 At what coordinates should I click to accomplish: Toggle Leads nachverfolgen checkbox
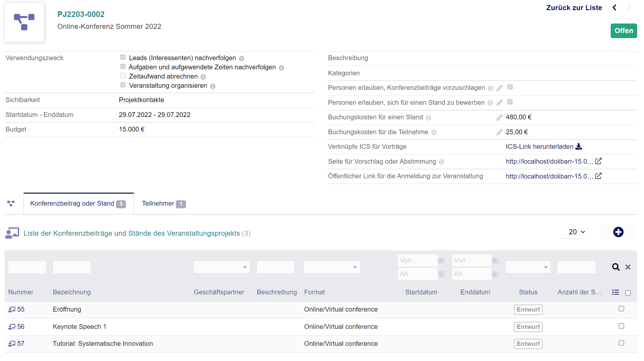click(x=123, y=57)
